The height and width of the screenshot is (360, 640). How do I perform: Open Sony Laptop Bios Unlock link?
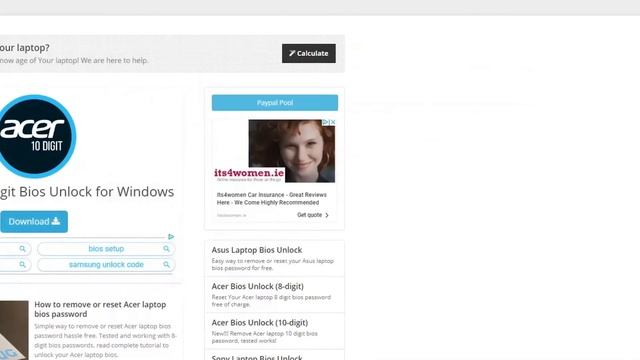pos(257,358)
